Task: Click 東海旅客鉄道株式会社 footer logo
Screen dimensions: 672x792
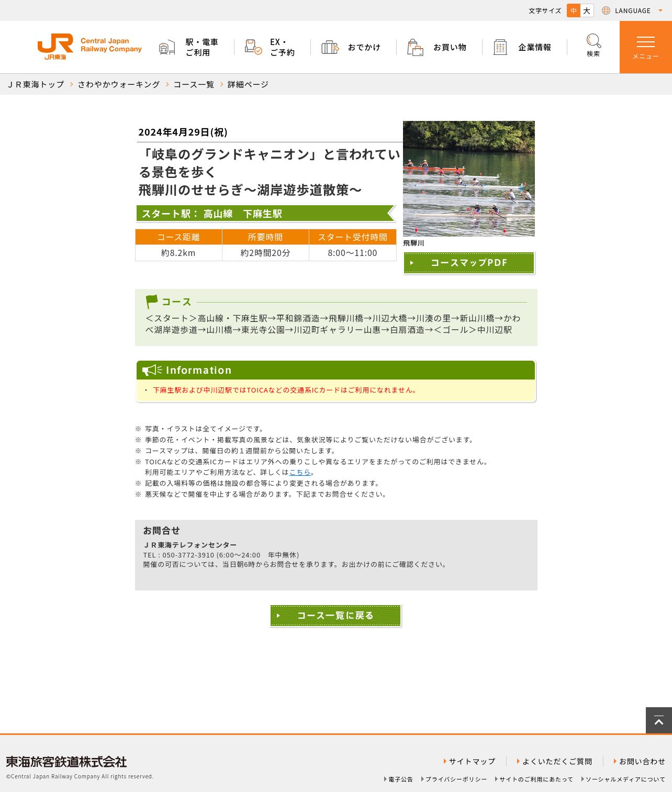Action: point(66,762)
